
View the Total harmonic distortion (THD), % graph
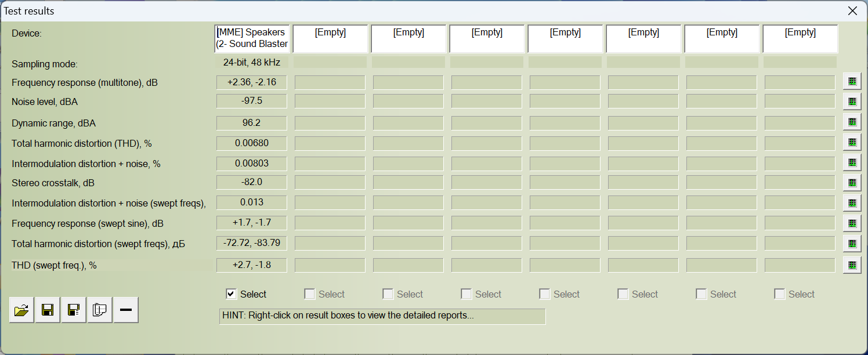tap(852, 142)
